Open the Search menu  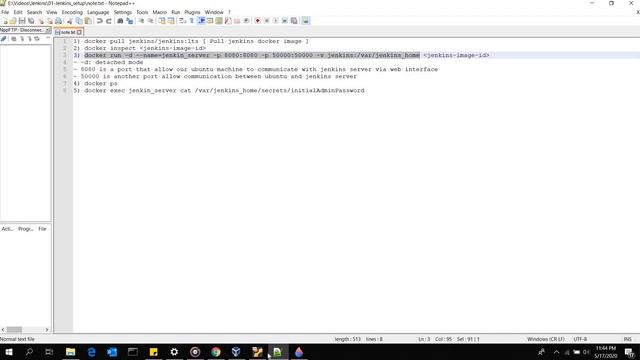(34, 12)
